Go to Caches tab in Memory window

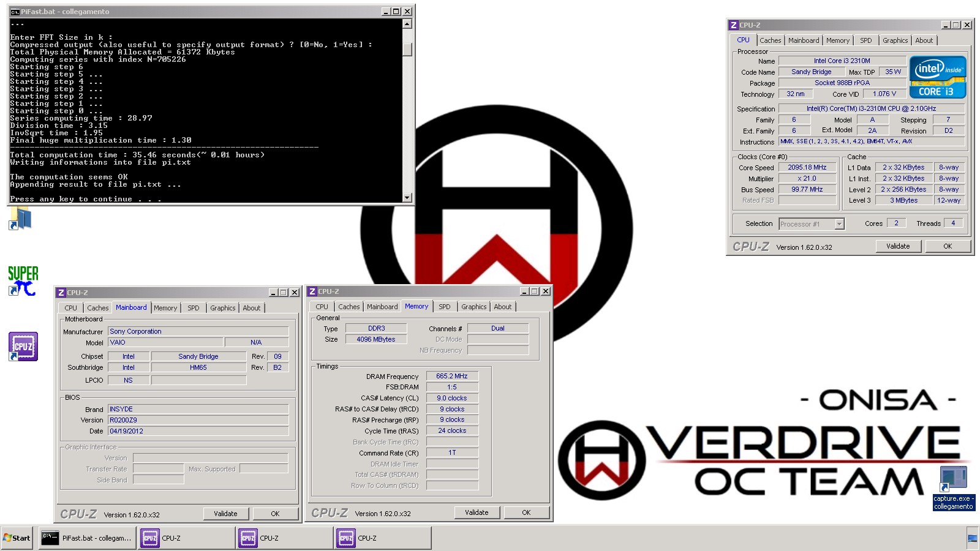tap(349, 307)
